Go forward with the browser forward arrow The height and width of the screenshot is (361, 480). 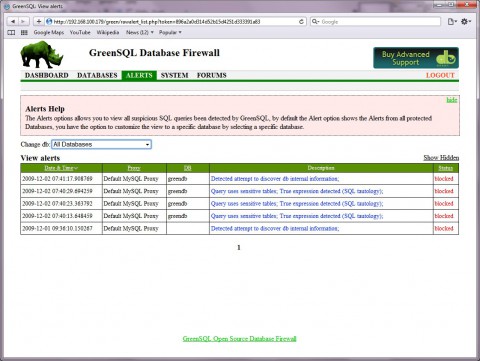click(x=23, y=22)
